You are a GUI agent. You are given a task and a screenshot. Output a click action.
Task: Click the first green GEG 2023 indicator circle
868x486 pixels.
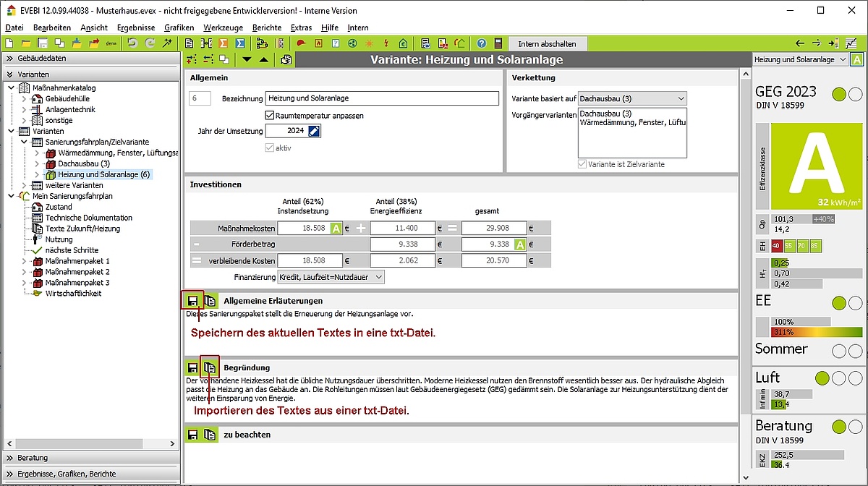839,94
